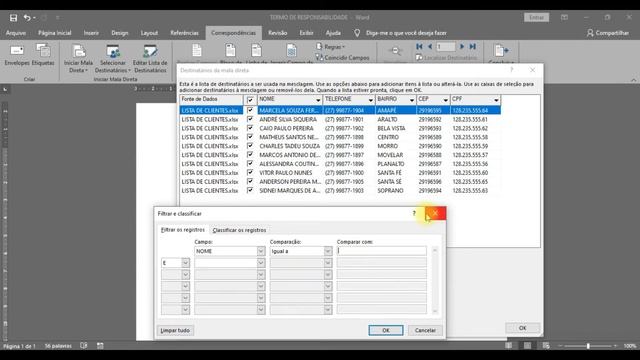Open the Compartilhar share option
This screenshot has width=640, height=360.
608,33
